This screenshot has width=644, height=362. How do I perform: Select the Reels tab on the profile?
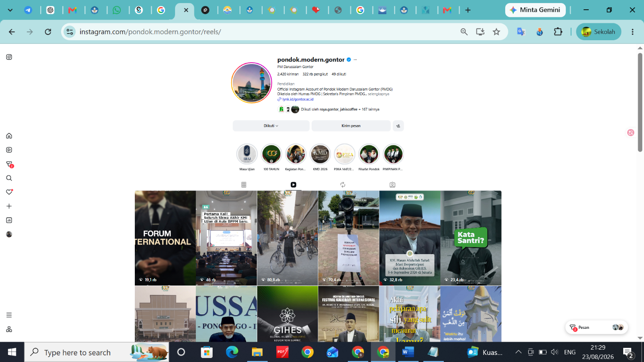[x=293, y=185]
